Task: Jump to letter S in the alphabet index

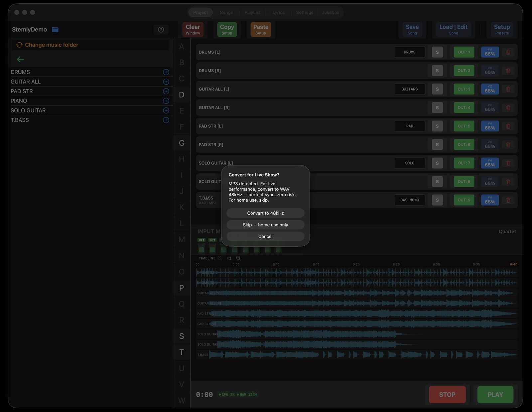Action: click(182, 336)
